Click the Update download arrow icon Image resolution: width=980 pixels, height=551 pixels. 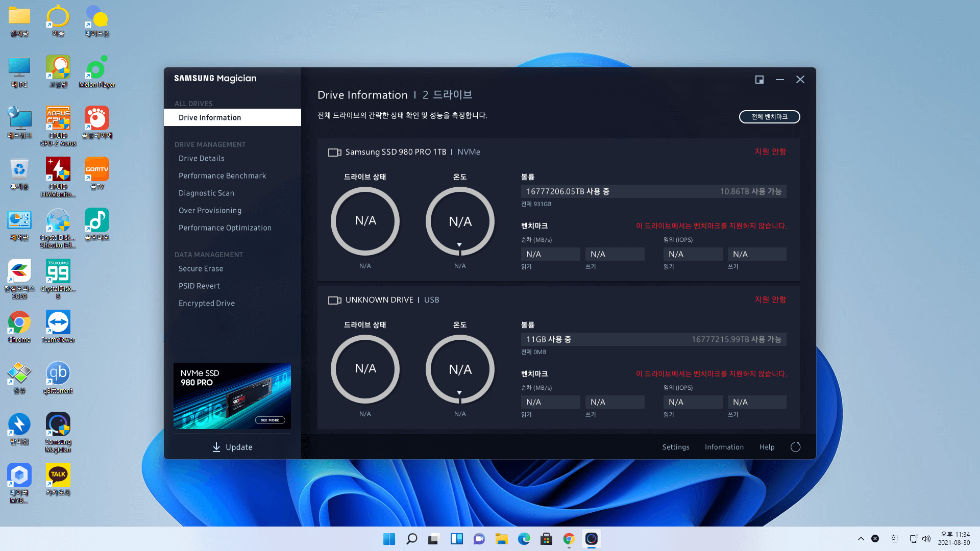(216, 447)
